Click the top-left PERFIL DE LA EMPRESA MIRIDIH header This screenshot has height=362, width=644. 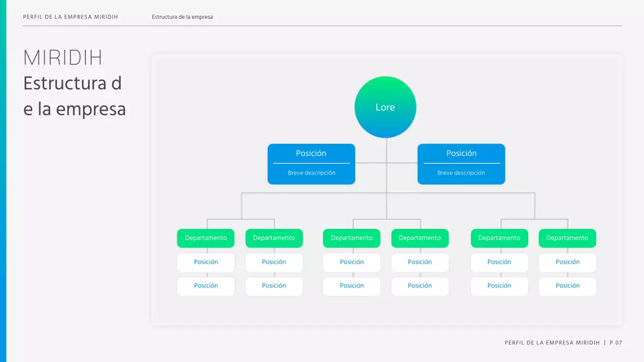tap(70, 17)
